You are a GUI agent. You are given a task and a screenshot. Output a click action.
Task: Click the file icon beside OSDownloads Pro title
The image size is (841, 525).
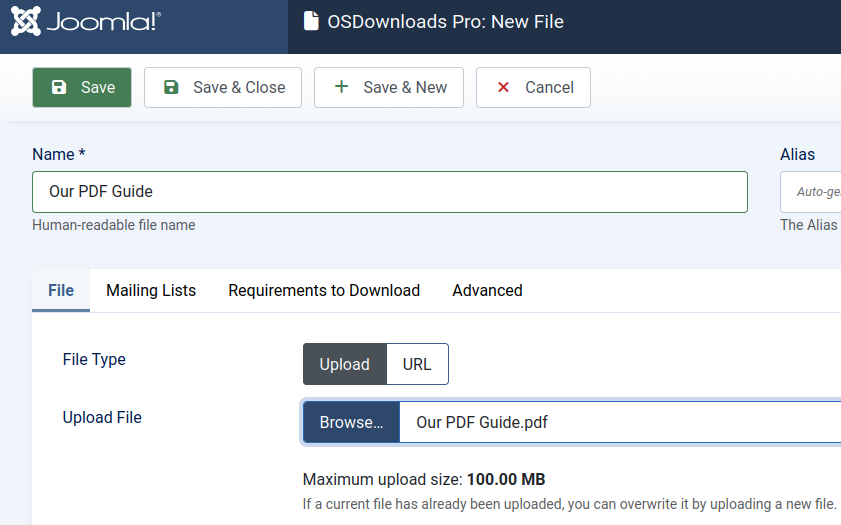pyautogui.click(x=311, y=21)
